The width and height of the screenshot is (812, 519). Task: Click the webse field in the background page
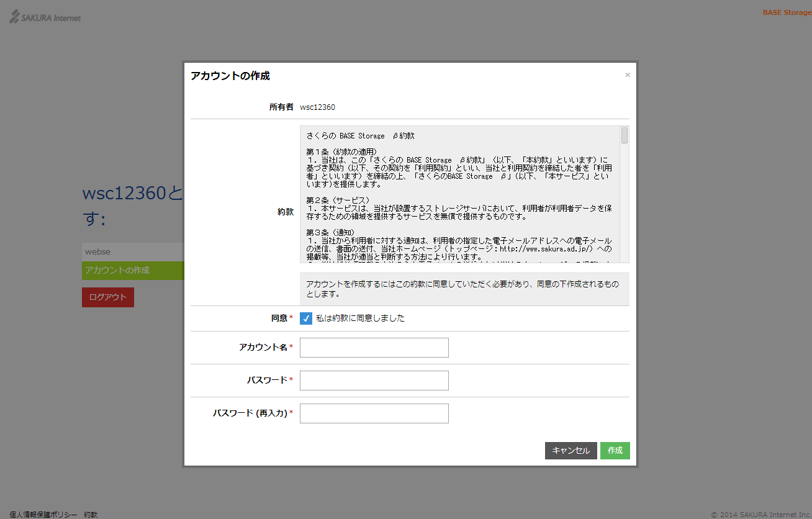point(133,251)
